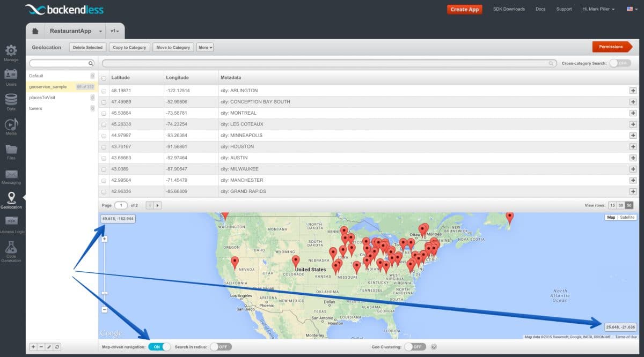Open the Manage gear icon in sidebar
The width and height of the screenshot is (644, 357).
coord(11,51)
